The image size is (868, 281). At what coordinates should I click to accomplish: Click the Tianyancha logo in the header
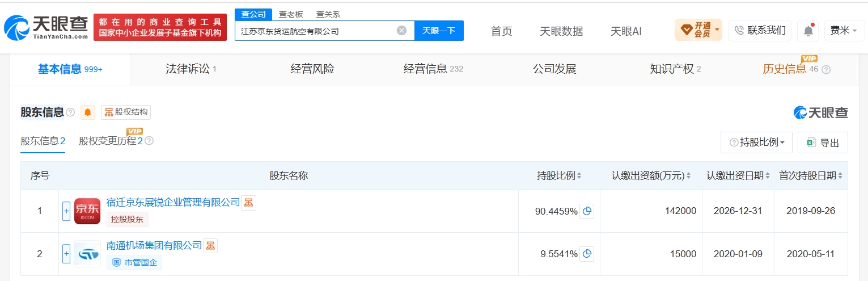coord(46,27)
